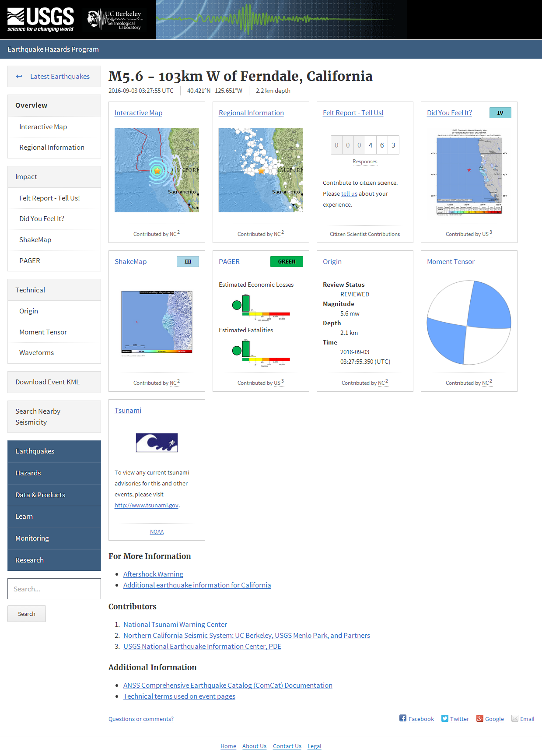Open the moment tensor beachball diagram
The height and width of the screenshot is (756, 542).
click(469, 323)
